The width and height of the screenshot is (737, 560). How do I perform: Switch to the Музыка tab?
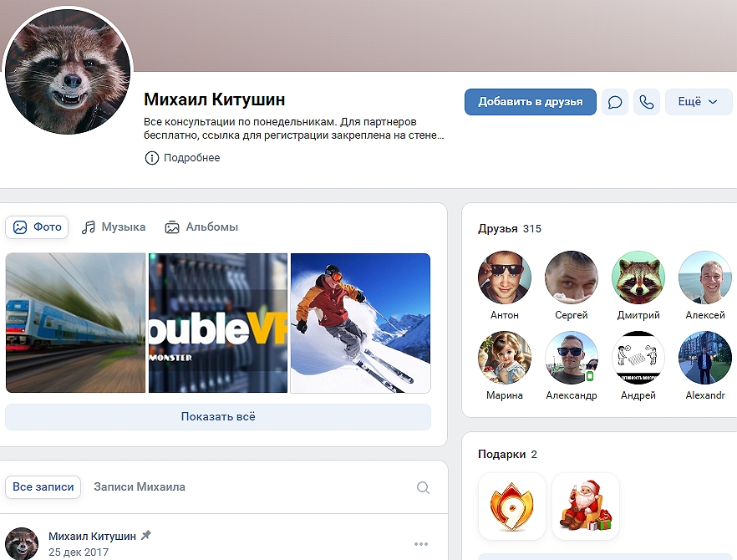[114, 227]
